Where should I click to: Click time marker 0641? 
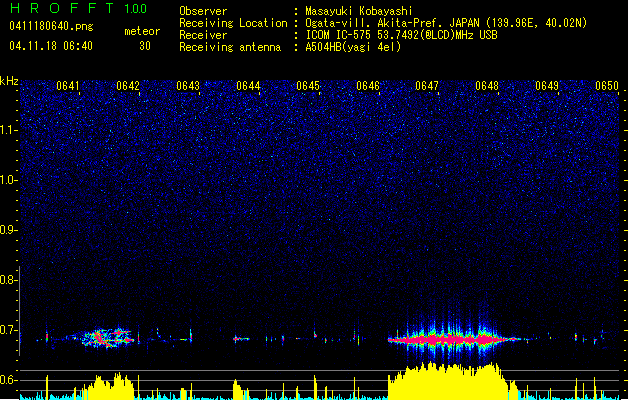coord(68,86)
